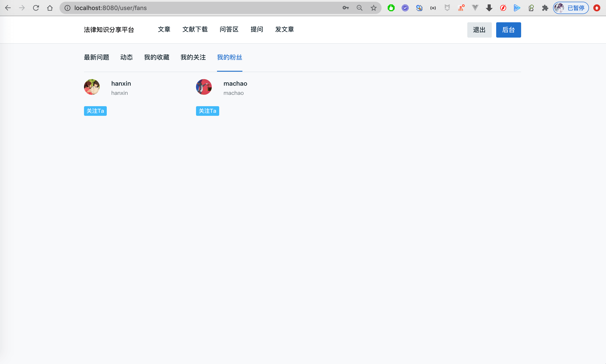Click the Vue devtools extension icon
Viewport: 606px width, 364px height.
475,8
